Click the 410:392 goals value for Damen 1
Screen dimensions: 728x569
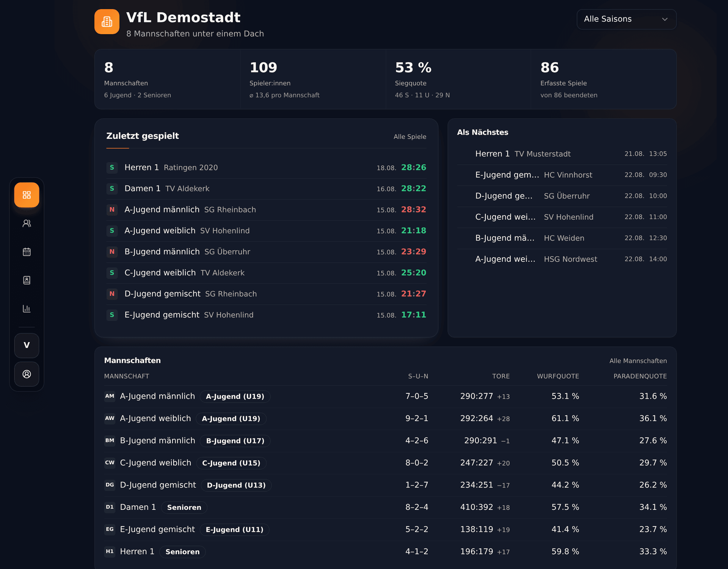point(477,507)
